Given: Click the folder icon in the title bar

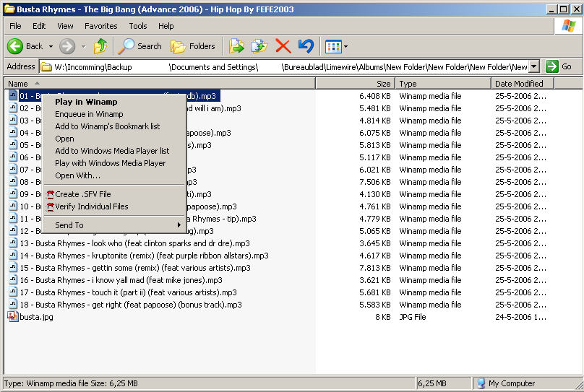Looking at the screenshot, I should 9,9.
